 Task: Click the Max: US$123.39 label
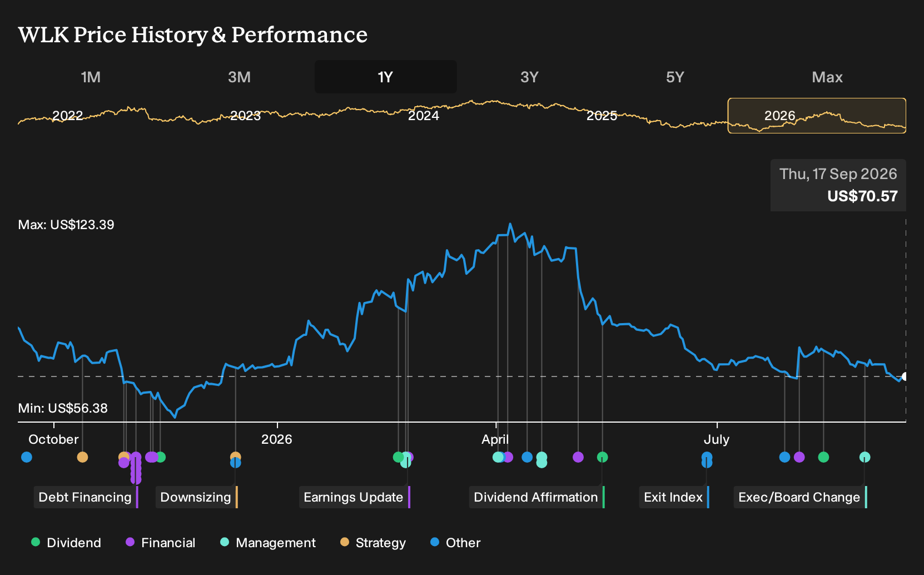(x=66, y=225)
